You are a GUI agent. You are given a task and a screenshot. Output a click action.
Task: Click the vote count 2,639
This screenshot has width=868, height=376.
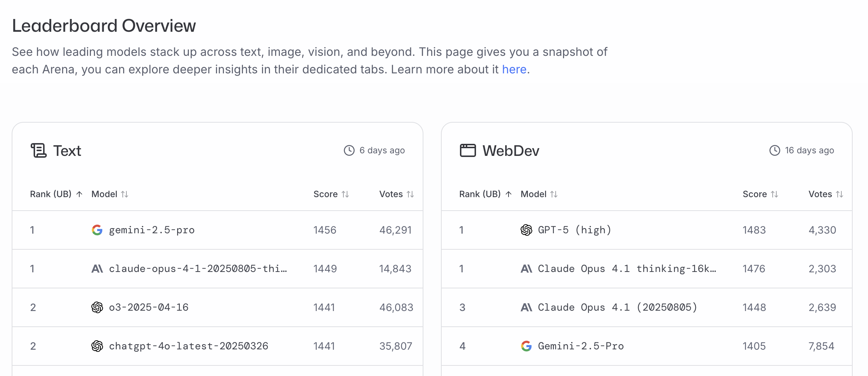822,307
